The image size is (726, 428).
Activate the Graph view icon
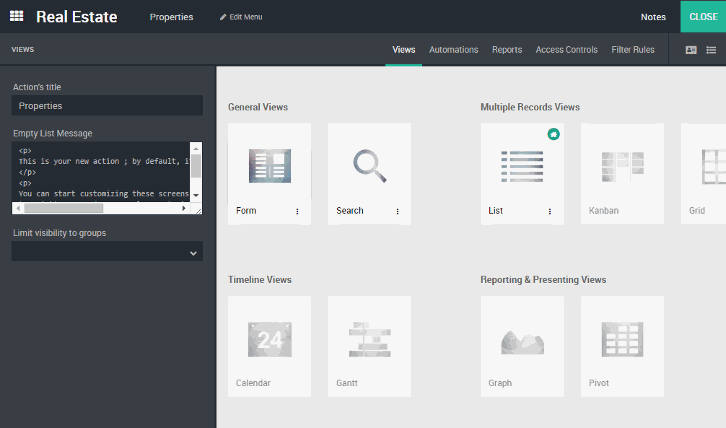point(522,342)
